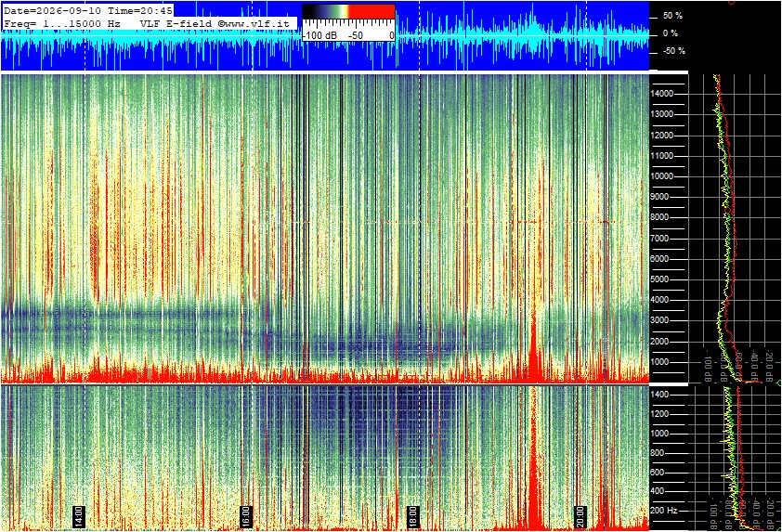Viewport: 782px width, 532px height.
Task: Click the 1400 label on lower scale
Action: tap(659, 395)
